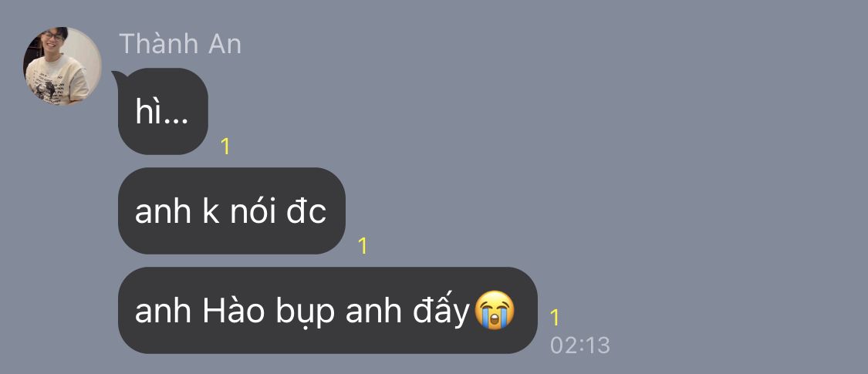Select the "anh k nói đc" message bubble
Image resolution: width=868 pixels, height=374 pixels.
click(x=231, y=211)
